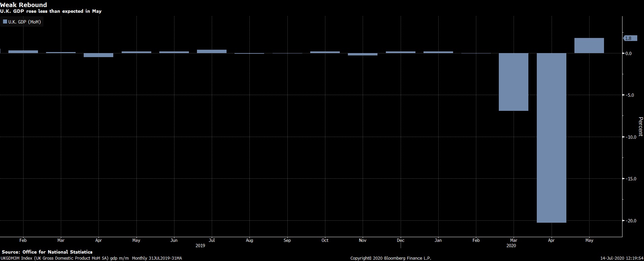Image resolution: width=644 pixels, height=261 pixels.
Task: Select the April 2020 tallest negative bar
Action: (x=551, y=138)
